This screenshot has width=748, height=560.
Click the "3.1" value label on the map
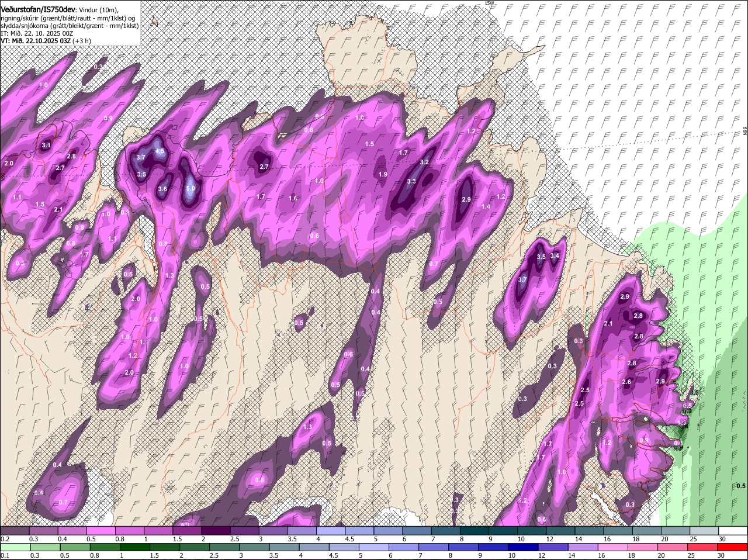click(47, 146)
